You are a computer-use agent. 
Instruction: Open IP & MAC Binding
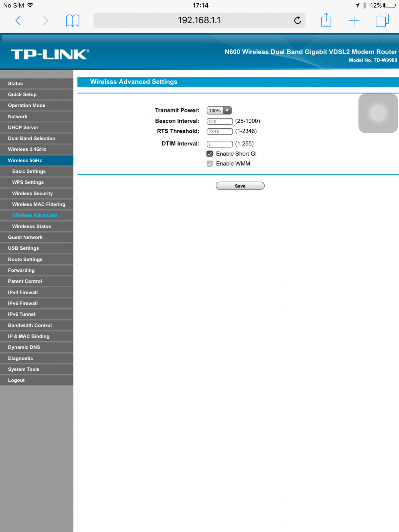click(37, 336)
